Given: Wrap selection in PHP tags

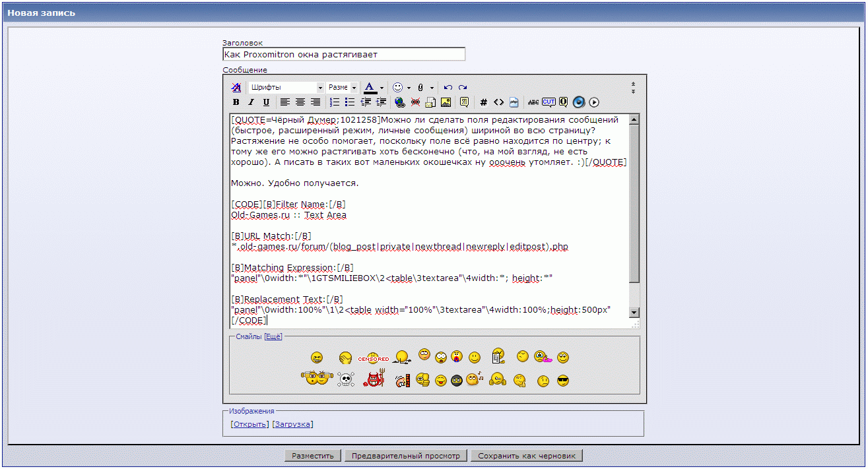Looking at the screenshot, I should pyautogui.click(x=514, y=102).
